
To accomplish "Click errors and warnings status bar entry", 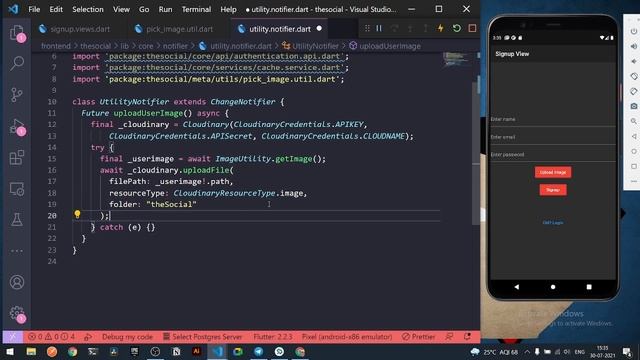I will point(51,337).
